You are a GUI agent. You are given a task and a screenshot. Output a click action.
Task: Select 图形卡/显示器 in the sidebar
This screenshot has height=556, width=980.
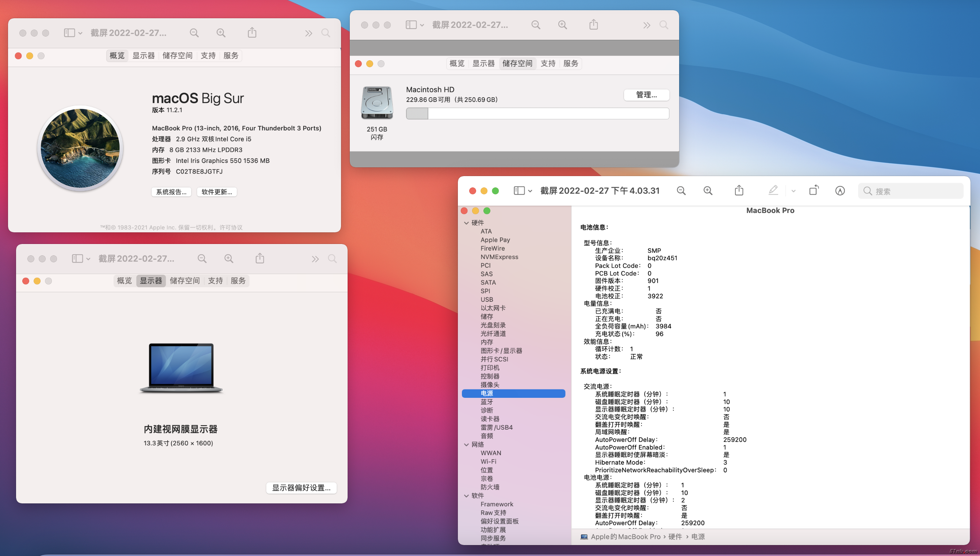point(501,351)
